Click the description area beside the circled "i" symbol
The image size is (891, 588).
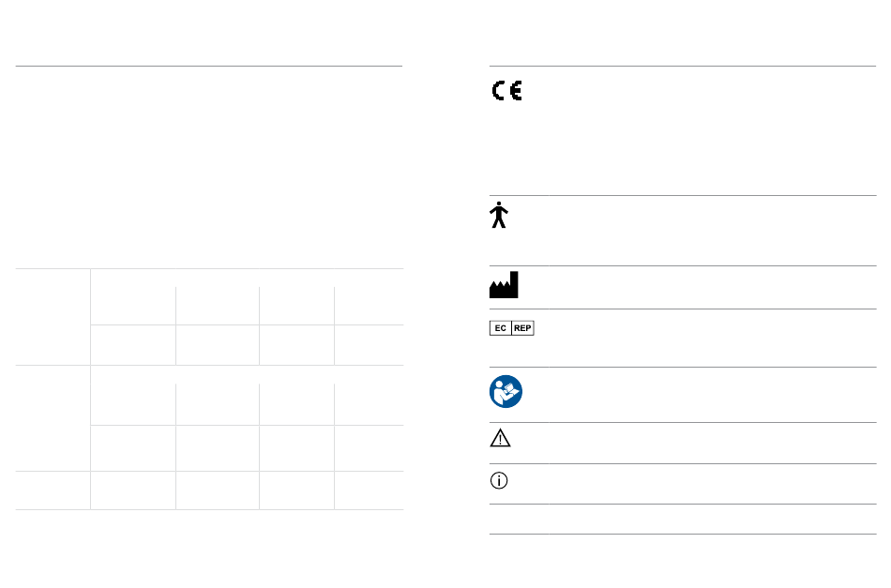pos(713,484)
